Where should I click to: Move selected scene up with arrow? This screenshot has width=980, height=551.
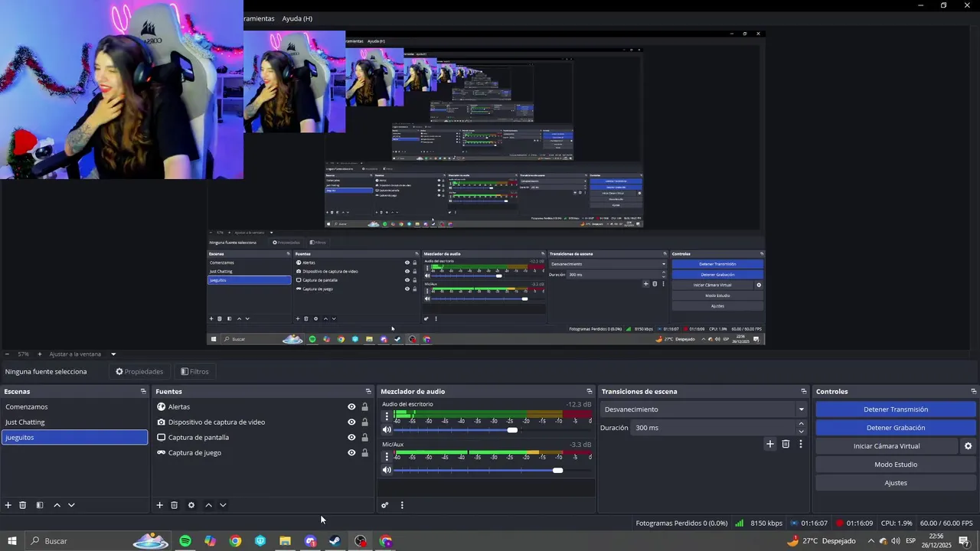pyautogui.click(x=57, y=505)
